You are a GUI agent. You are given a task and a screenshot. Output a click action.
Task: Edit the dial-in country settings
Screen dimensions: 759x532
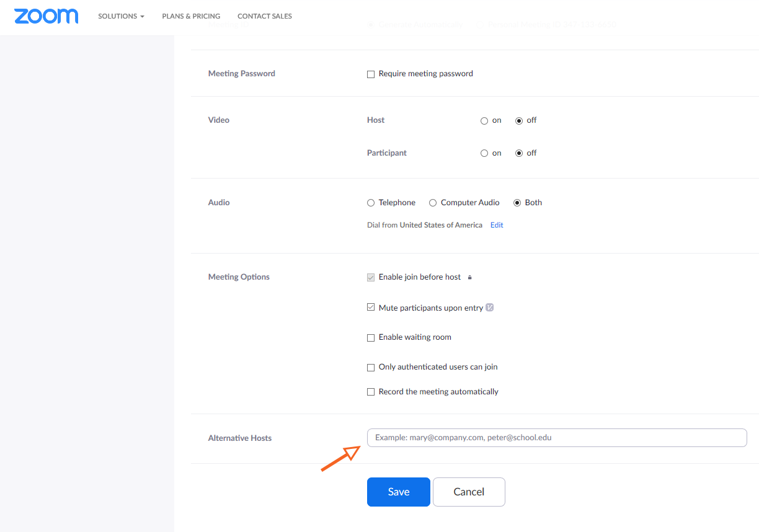pos(497,224)
